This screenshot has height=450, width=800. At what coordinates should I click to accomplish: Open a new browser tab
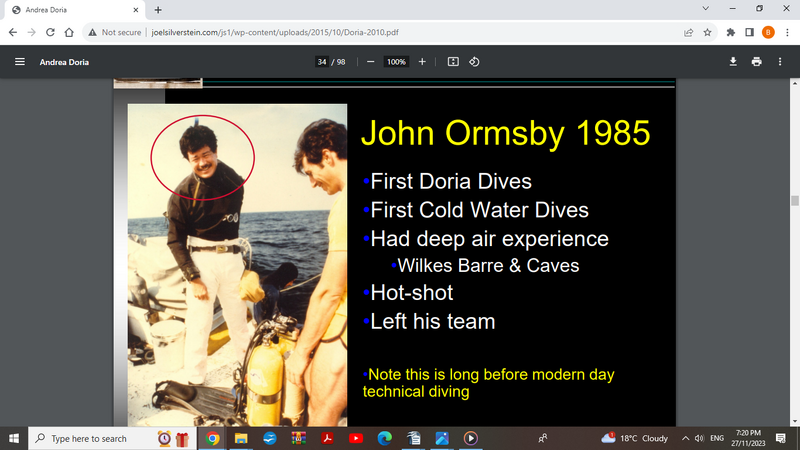[x=158, y=9]
